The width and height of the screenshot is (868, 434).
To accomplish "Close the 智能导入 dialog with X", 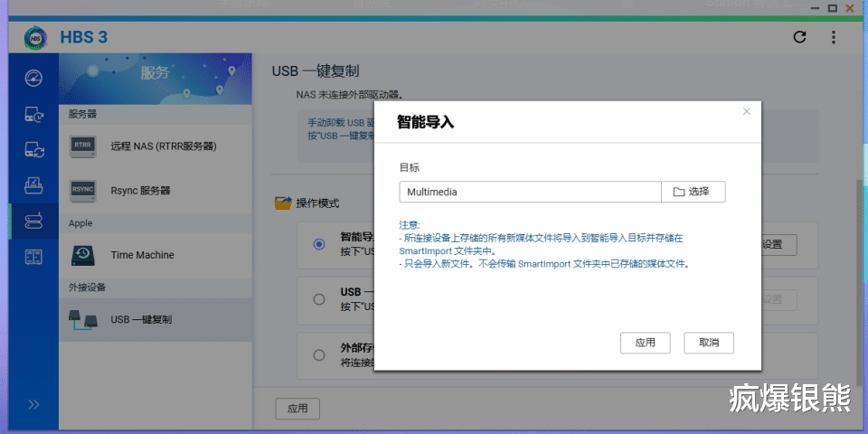I will (747, 111).
